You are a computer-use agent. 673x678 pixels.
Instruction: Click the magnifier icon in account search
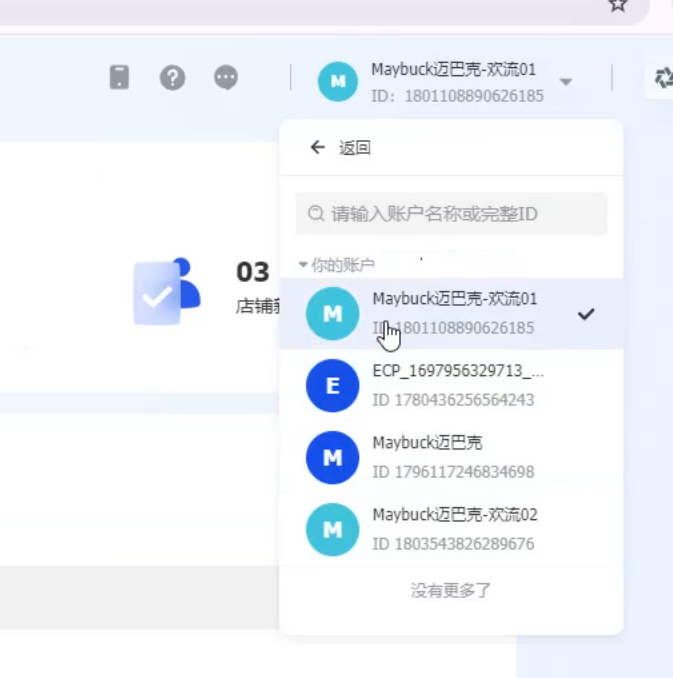pos(316,214)
